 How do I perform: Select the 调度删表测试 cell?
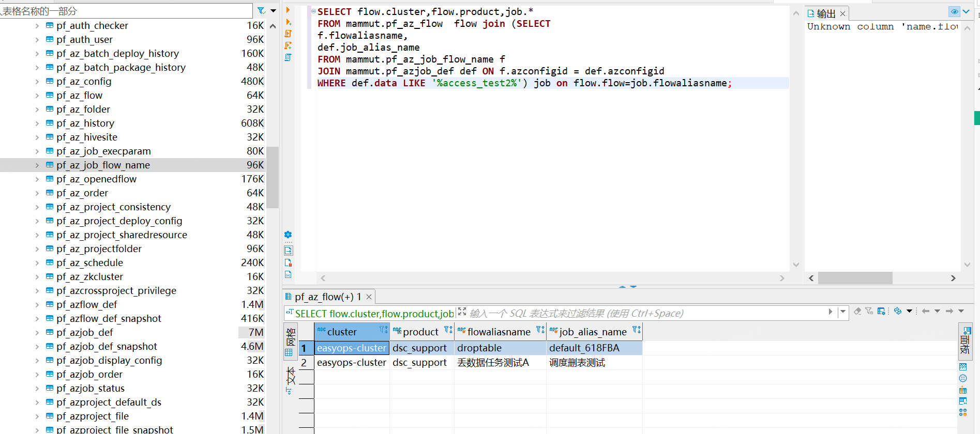click(x=594, y=362)
